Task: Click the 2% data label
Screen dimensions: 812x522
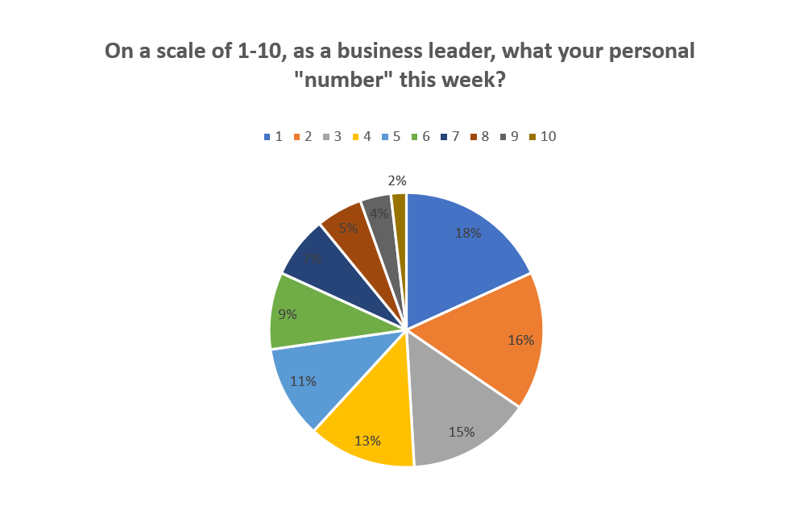Action: pos(397,181)
